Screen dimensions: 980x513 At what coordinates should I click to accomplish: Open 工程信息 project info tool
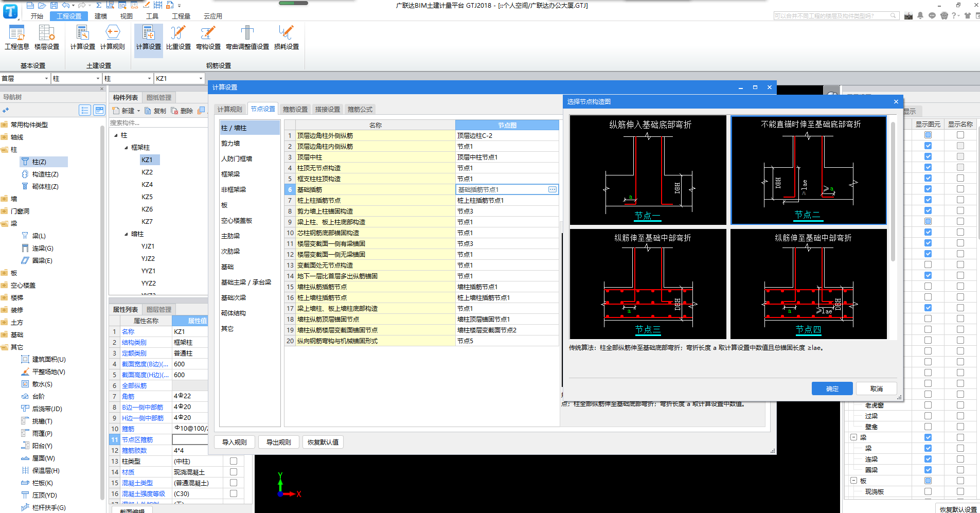(x=17, y=37)
